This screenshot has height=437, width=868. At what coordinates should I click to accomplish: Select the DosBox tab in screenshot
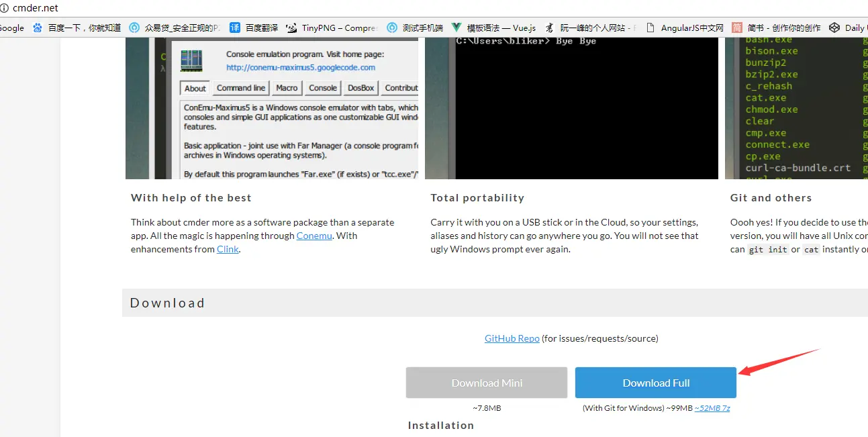(361, 88)
